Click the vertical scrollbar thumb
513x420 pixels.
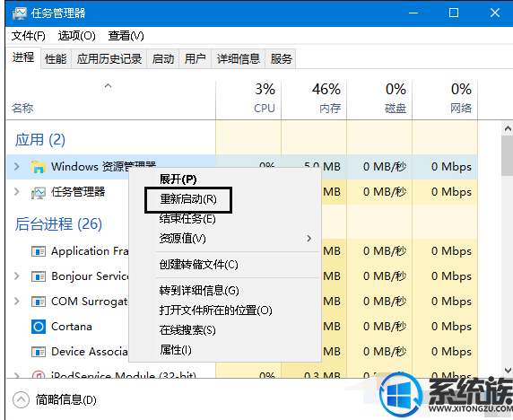click(x=508, y=155)
